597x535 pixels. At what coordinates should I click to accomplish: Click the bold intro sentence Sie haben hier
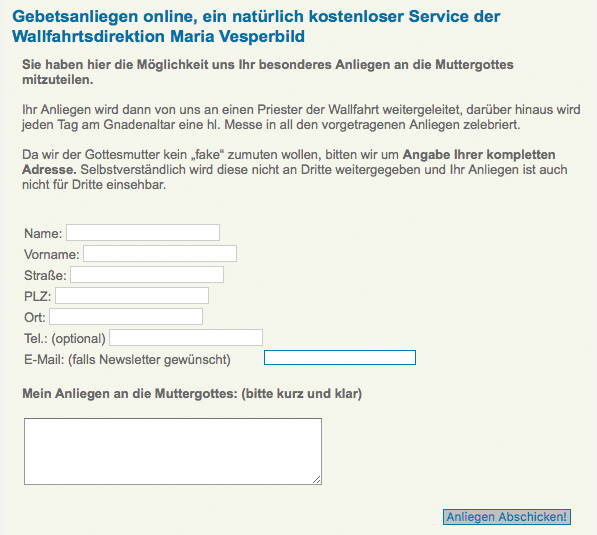268,72
